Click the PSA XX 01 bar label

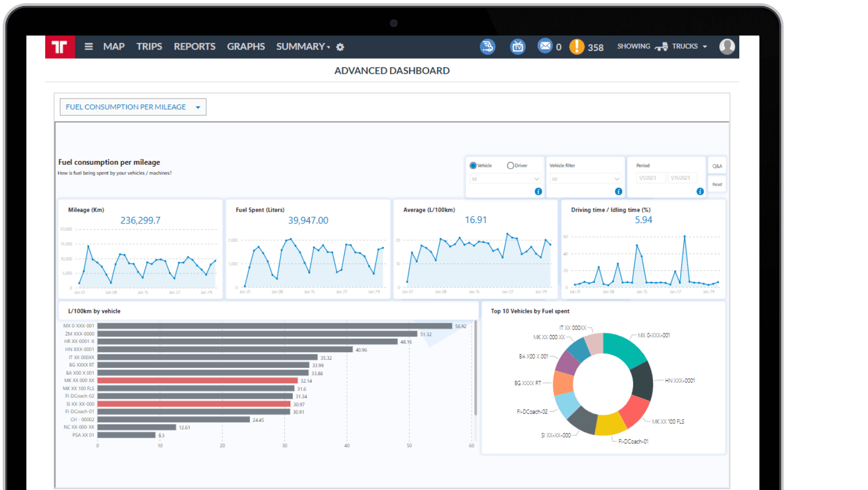click(x=83, y=435)
